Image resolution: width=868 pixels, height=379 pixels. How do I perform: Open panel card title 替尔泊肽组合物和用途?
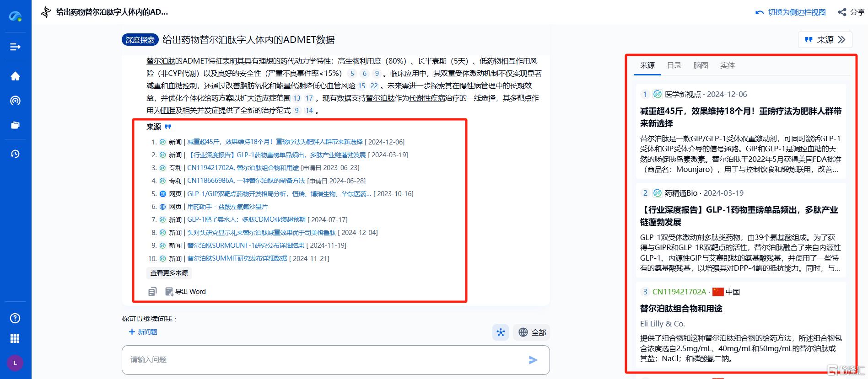(681, 309)
